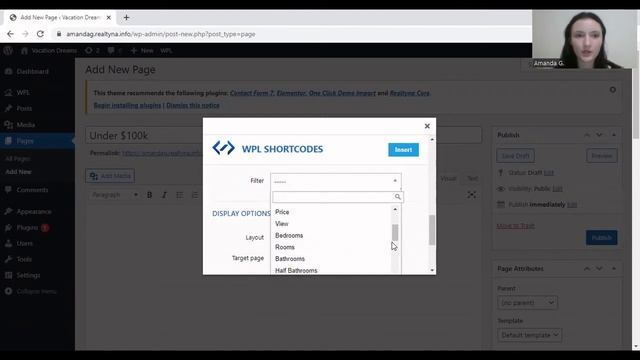
Task: Open the Filter dropdown
Action: tap(336, 181)
